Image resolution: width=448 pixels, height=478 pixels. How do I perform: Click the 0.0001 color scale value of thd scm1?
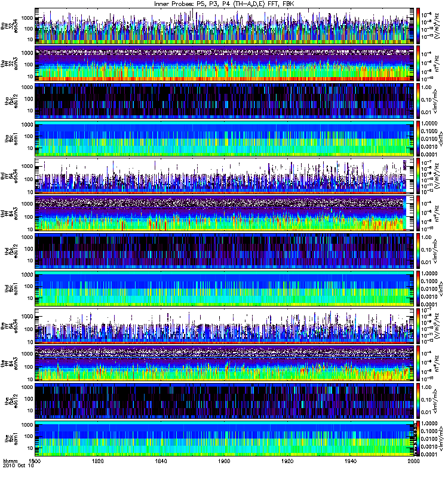click(x=429, y=304)
